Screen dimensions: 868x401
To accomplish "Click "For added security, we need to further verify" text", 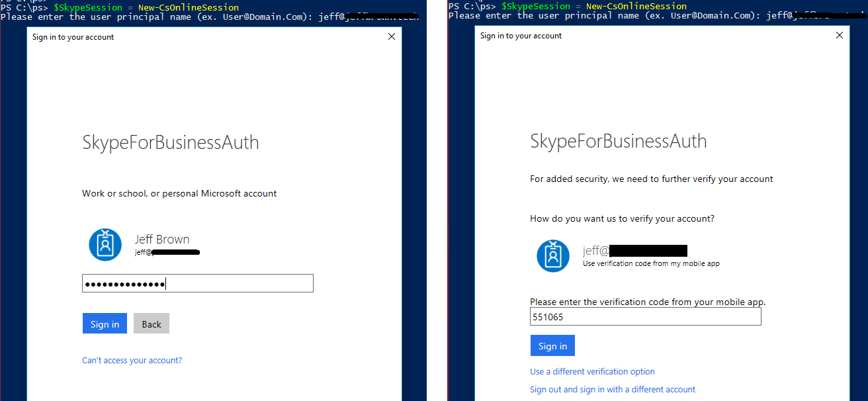I will coord(652,179).
